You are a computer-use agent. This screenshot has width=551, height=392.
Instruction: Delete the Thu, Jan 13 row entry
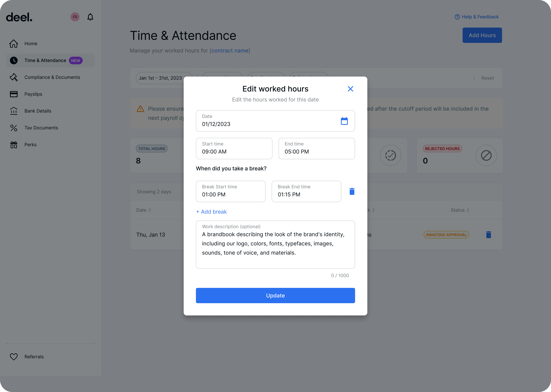488,235
